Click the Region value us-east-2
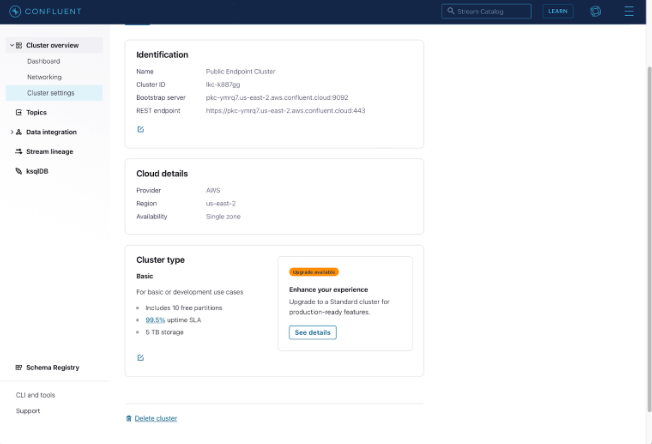Viewport: 652px width, 444px height. pos(221,203)
